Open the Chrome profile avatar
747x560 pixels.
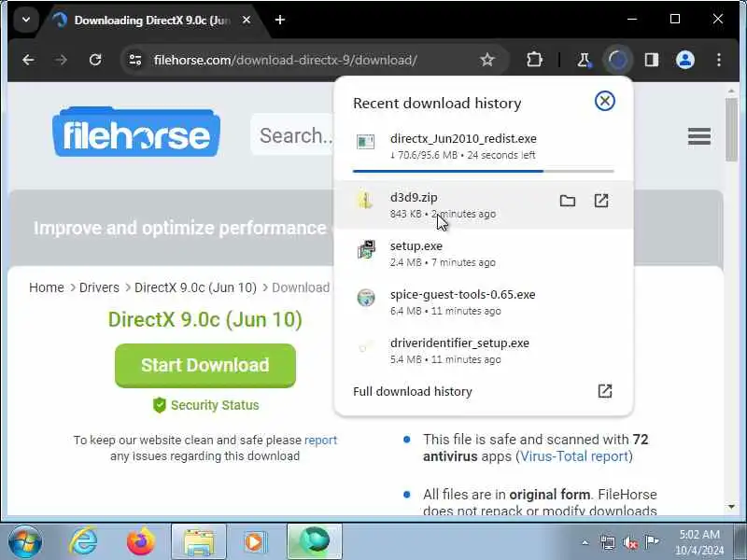tap(685, 60)
